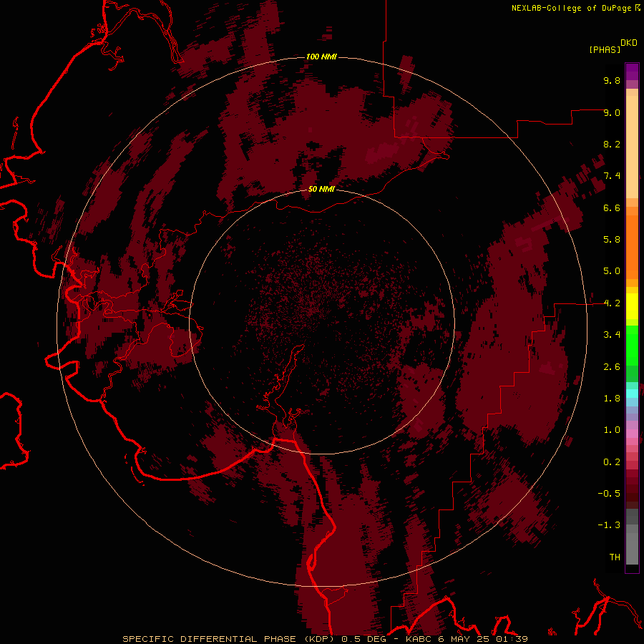Click the NEXLAB-College of DuPage credit text
This screenshot has width=644, height=644.
click(571, 8)
